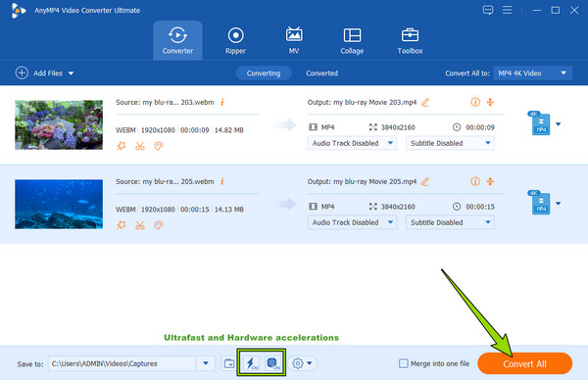Open the Cut scissors tool for Movie 203

click(x=140, y=146)
